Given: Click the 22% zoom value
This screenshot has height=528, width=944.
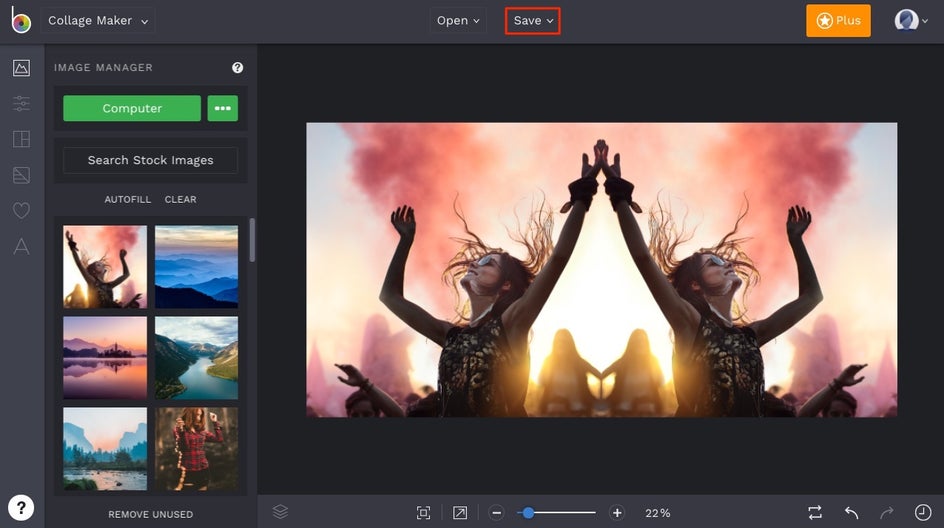Looking at the screenshot, I should tap(657, 513).
